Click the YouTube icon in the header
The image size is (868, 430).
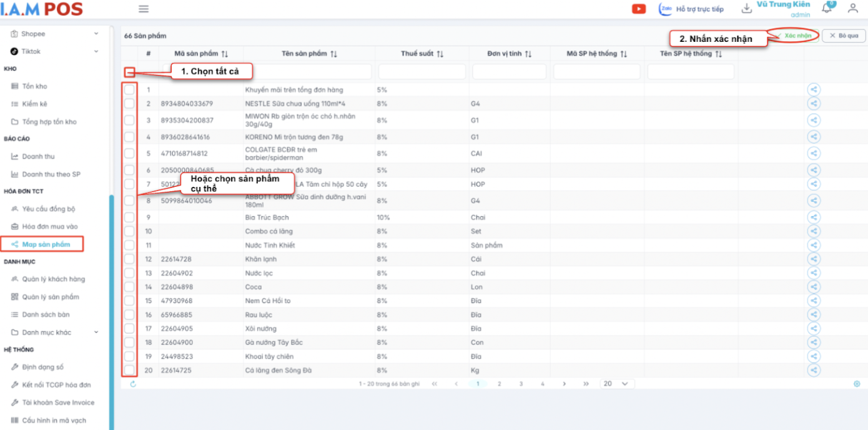pyautogui.click(x=639, y=9)
